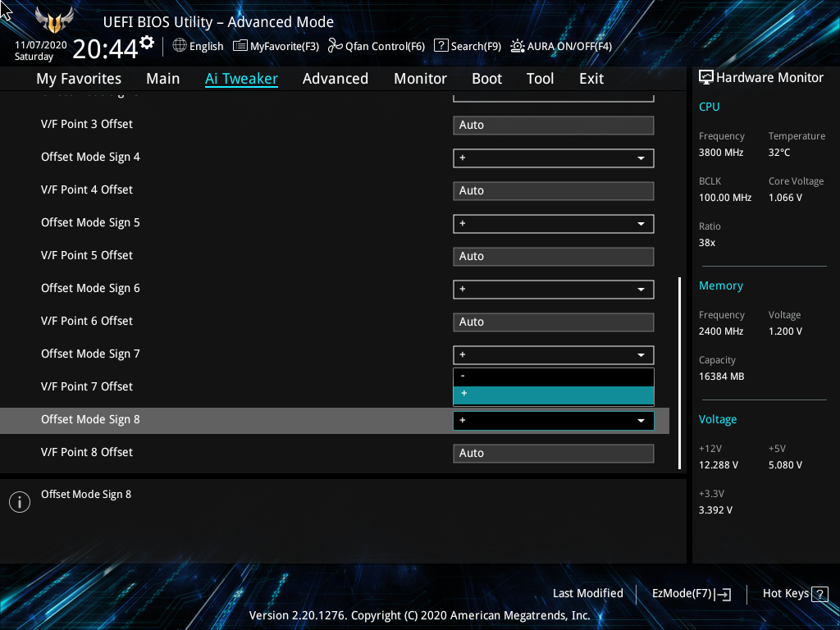
Task: Click V/F Point 4 Offset Auto field
Action: (x=554, y=190)
